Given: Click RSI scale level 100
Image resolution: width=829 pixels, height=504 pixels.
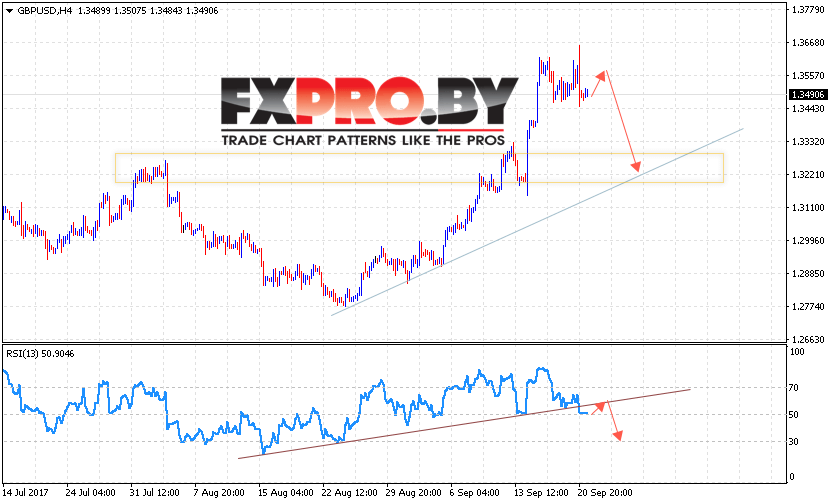Looking at the screenshot, I should 797,352.
